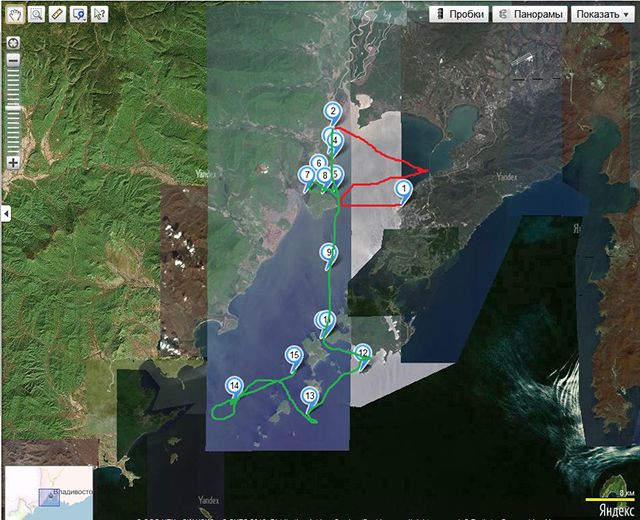
Task: Zoom in with the plus button
Action: click(x=13, y=162)
